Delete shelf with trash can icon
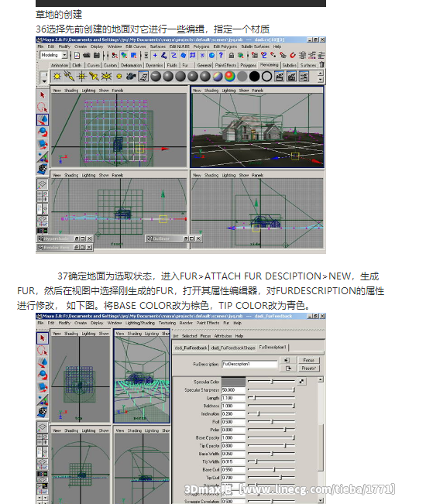Screen dimensions: 426x504 321,64
